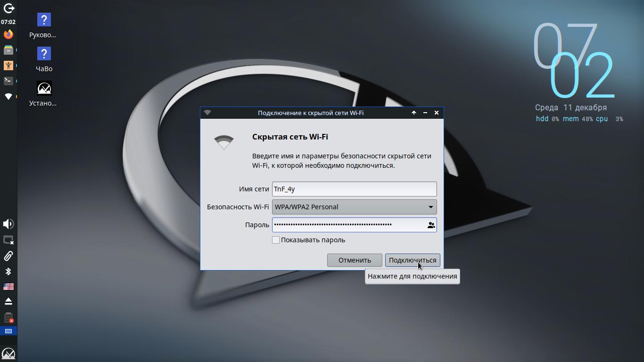
Task: Open the Безопасность Wi-Fi dropdown
Action: coord(355,207)
